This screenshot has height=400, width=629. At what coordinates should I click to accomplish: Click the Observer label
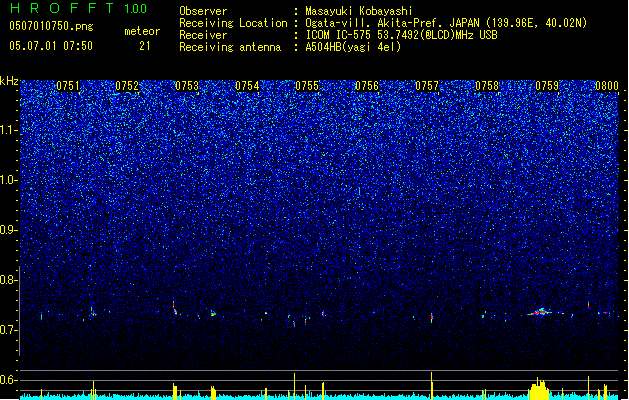(203, 11)
